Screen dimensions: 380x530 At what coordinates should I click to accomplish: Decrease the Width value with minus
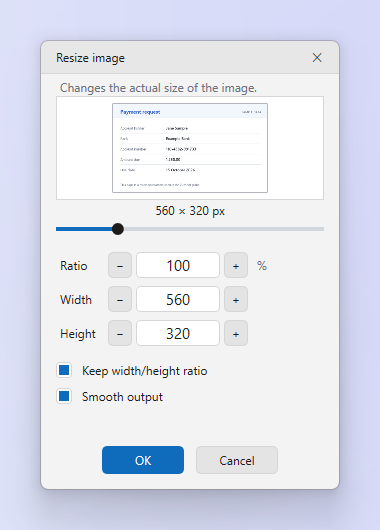click(x=120, y=299)
